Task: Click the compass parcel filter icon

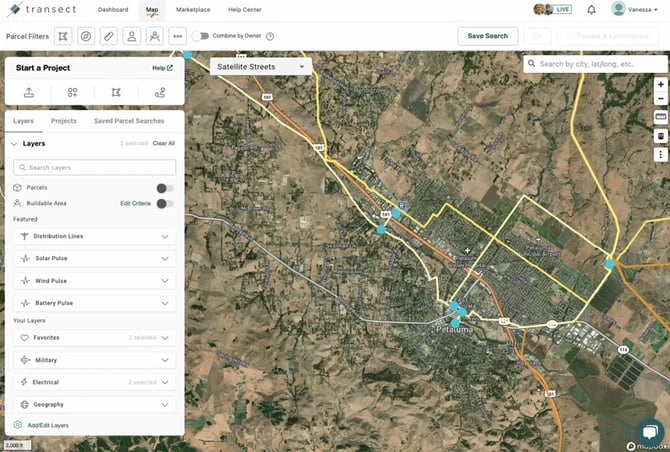Action: point(86,36)
